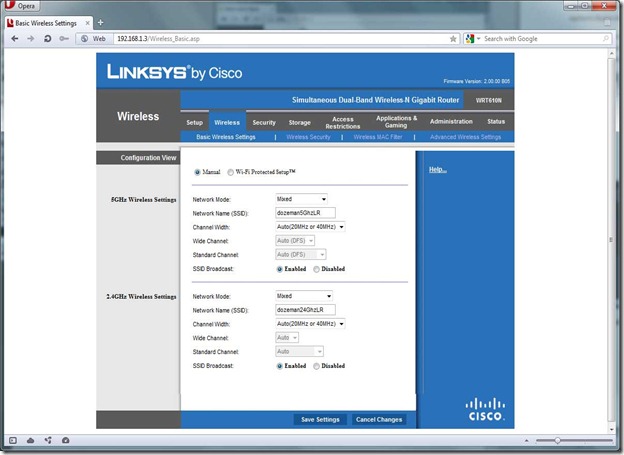This screenshot has width=624, height=455.
Task: Go to Wireless Security subtab
Action: point(308,137)
